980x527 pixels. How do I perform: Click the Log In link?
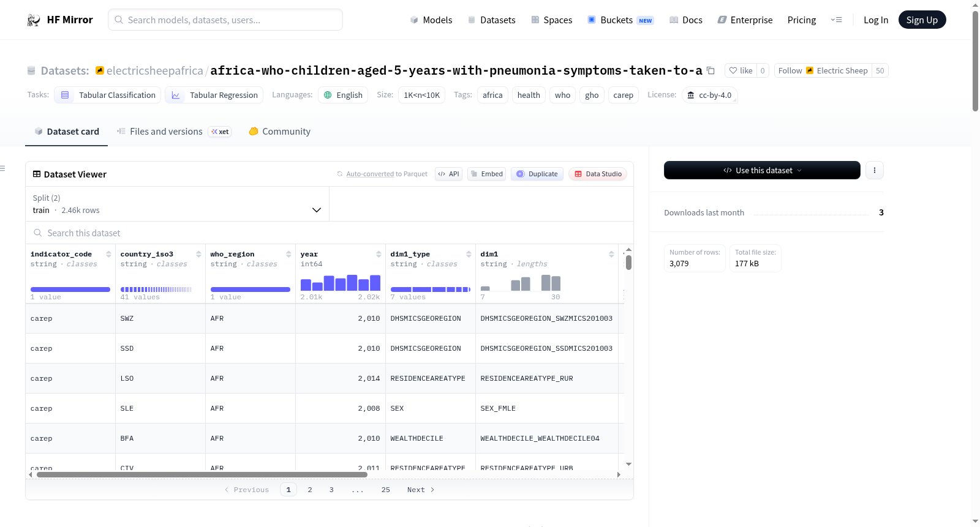pyautogui.click(x=876, y=20)
